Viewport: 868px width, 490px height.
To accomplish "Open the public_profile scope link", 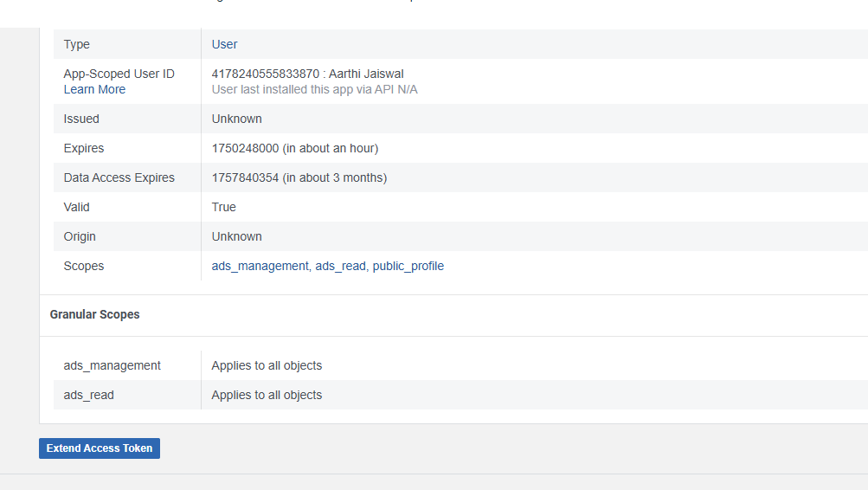I will coord(408,266).
